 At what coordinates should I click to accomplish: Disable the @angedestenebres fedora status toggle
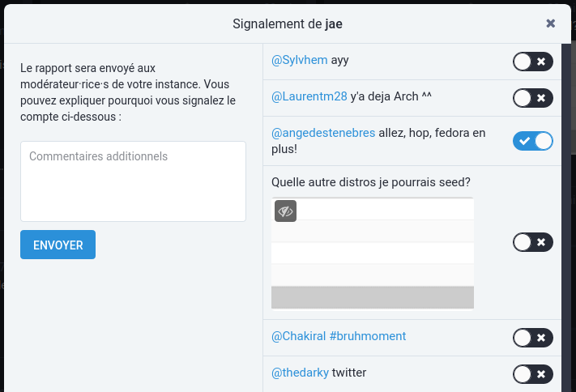[x=533, y=141]
